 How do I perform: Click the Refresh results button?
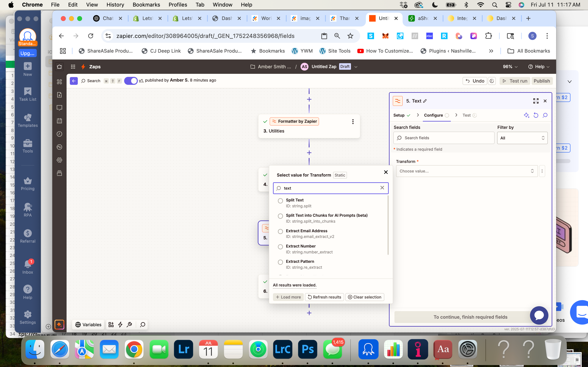(324, 297)
